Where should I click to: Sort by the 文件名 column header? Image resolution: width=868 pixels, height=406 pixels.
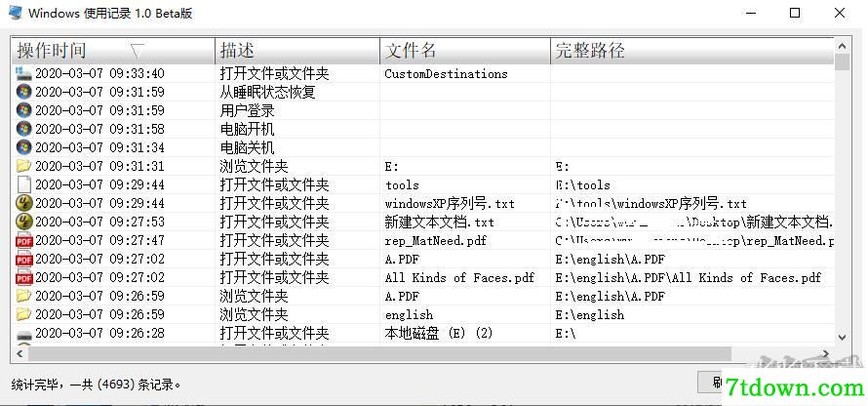[465, 51]
